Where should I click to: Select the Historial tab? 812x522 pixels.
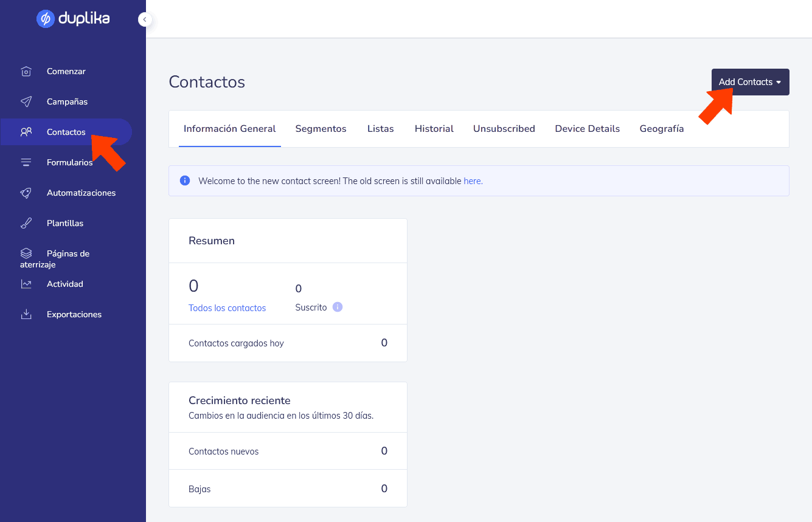click(434, 129)
